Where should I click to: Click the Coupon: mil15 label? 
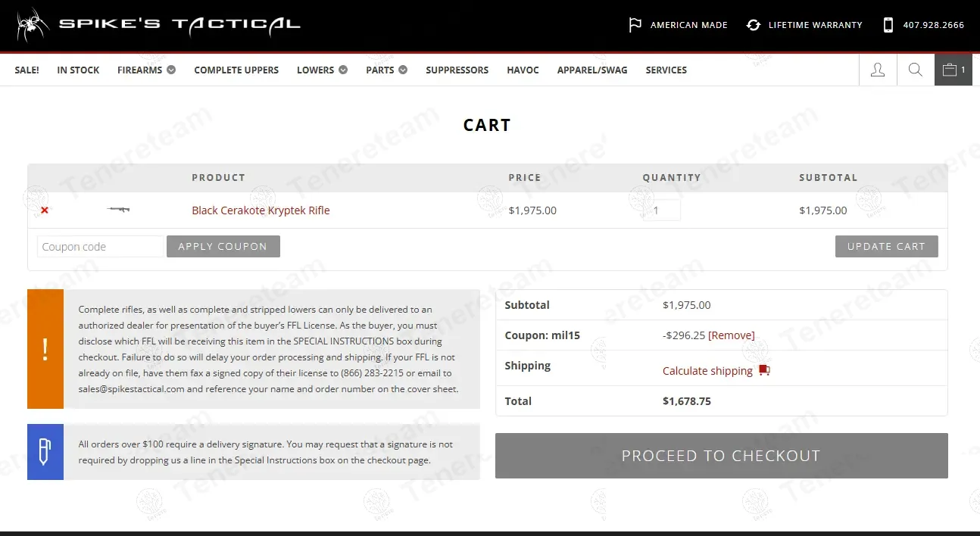pos(542,335)
